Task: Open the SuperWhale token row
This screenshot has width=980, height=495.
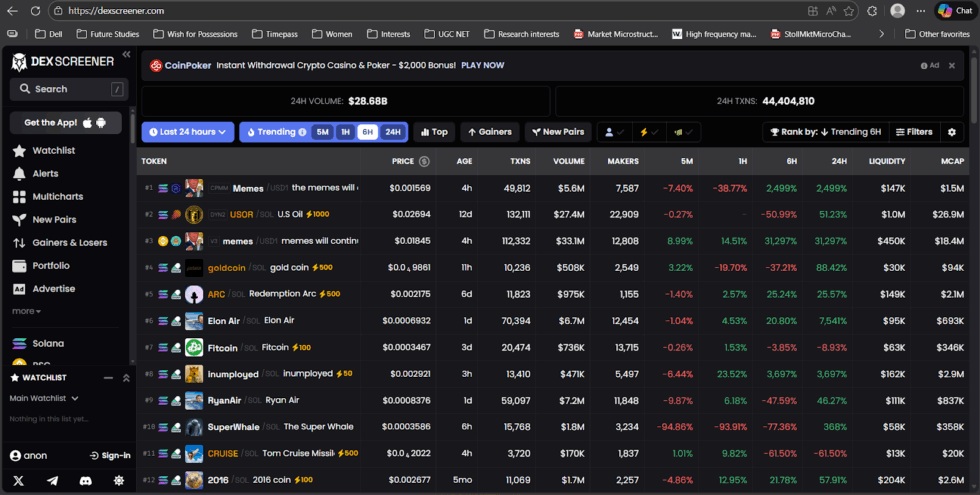Action: (553, 427)
